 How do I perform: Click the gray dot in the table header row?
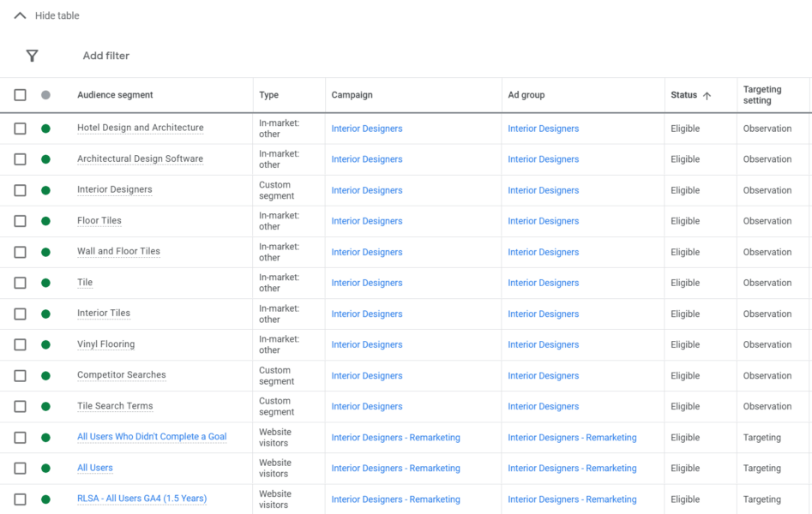(45, 94)
